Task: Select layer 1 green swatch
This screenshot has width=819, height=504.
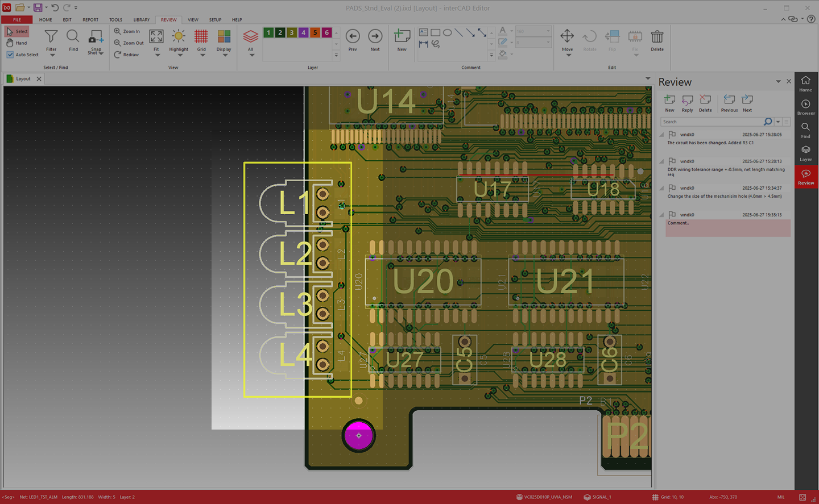Action: pos(268,33)
